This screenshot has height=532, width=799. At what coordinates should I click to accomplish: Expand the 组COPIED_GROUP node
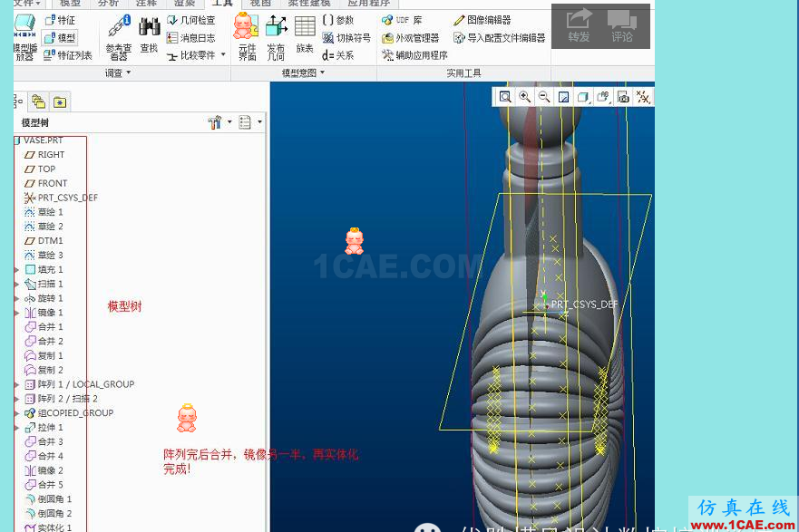[17, 413]
